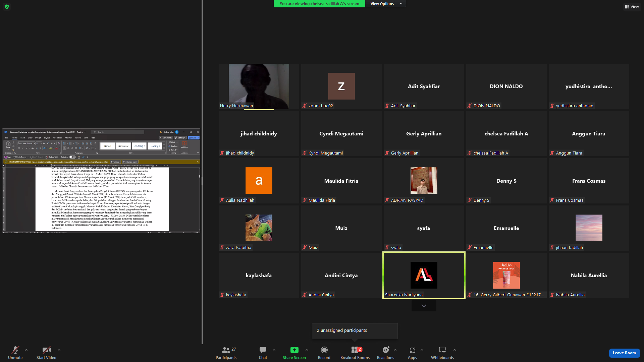Show next gallery page with down chevron
This screenshot has height=362, width=644.
coord(424,306)
